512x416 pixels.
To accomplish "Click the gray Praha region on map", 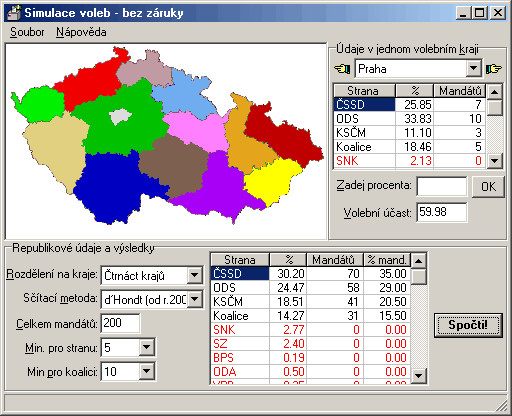I will pos(120,116).
